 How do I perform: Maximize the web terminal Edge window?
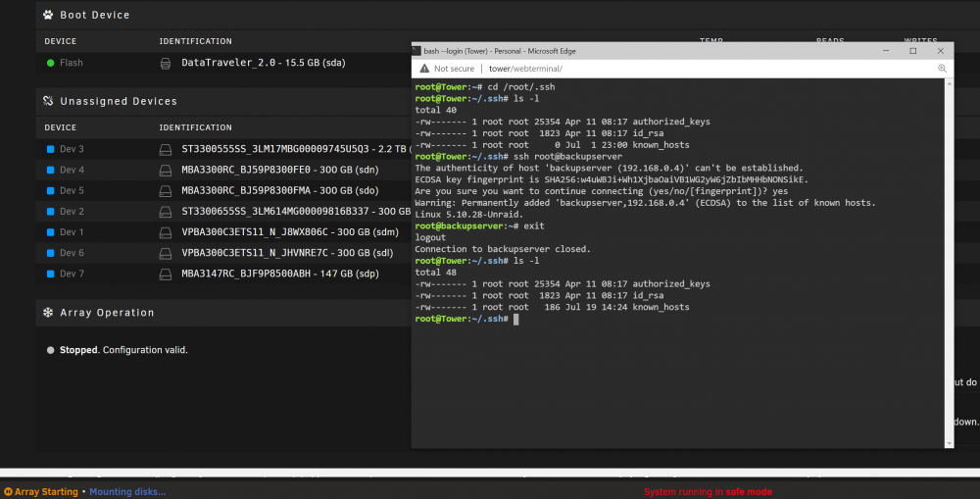(913, 51)
